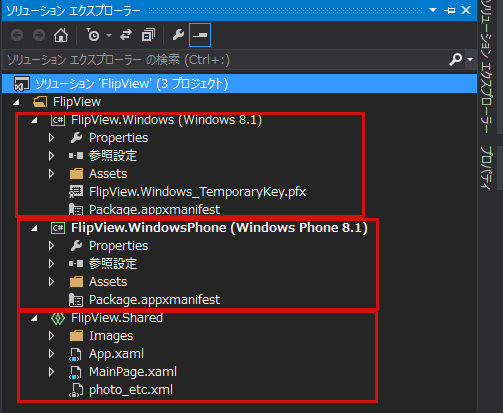Toggle the Preview Selected Items button
Viewport: 503px width, 413px height.
pyautogui.click(x=200, y=35)
